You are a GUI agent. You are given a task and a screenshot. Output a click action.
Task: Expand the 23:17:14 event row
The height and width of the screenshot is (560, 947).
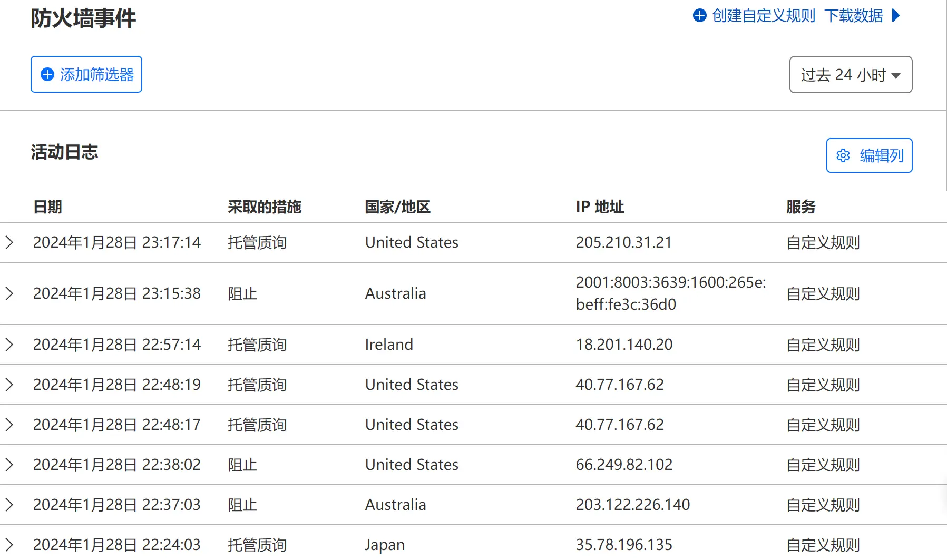pos(9,242)
